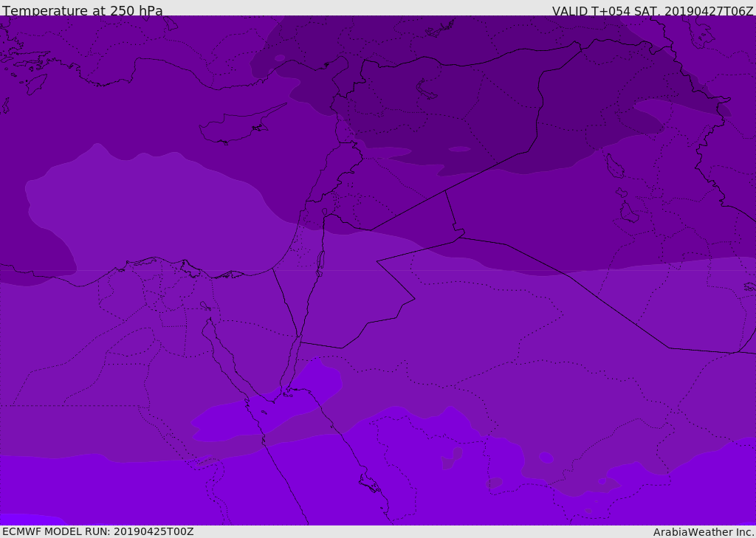Click the 'Temperature at 250 hPa' title text
The image size is (756, 538).
coord(83,10)
